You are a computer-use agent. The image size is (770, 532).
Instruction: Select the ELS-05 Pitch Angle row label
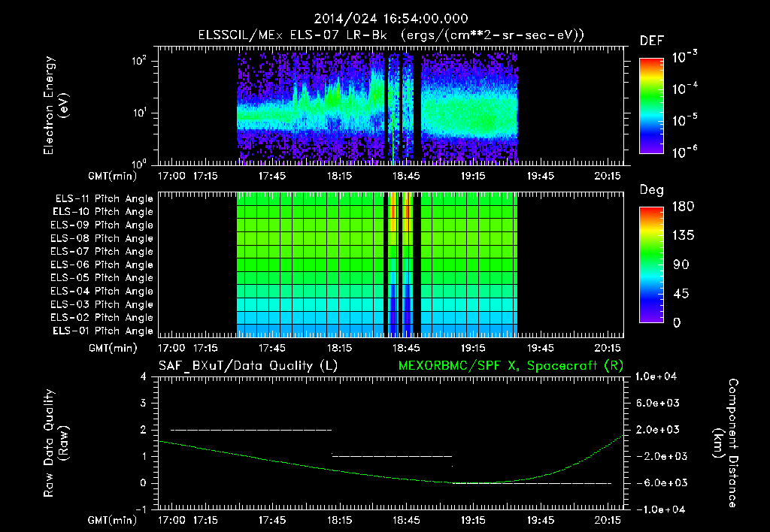pos(102,278)
